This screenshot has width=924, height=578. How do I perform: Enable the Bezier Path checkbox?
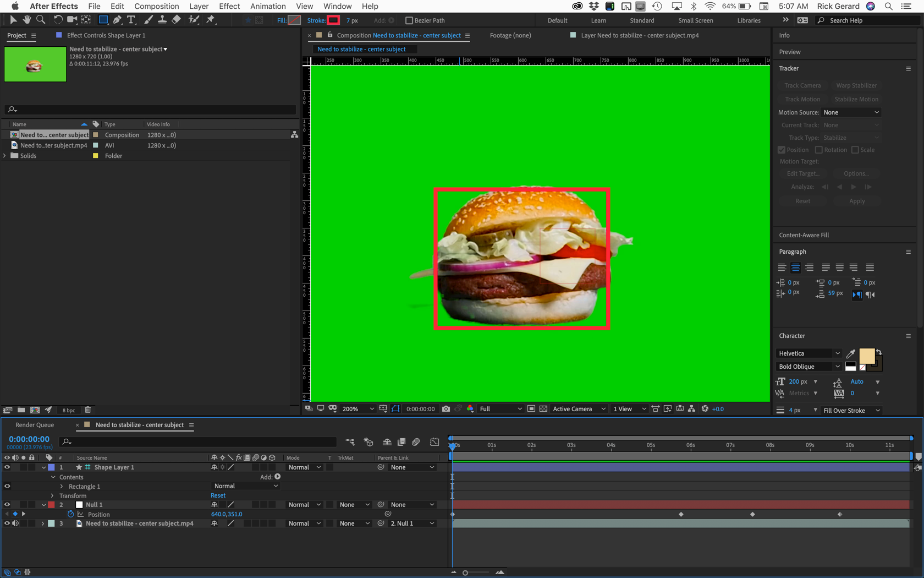[x=409, y=20]
